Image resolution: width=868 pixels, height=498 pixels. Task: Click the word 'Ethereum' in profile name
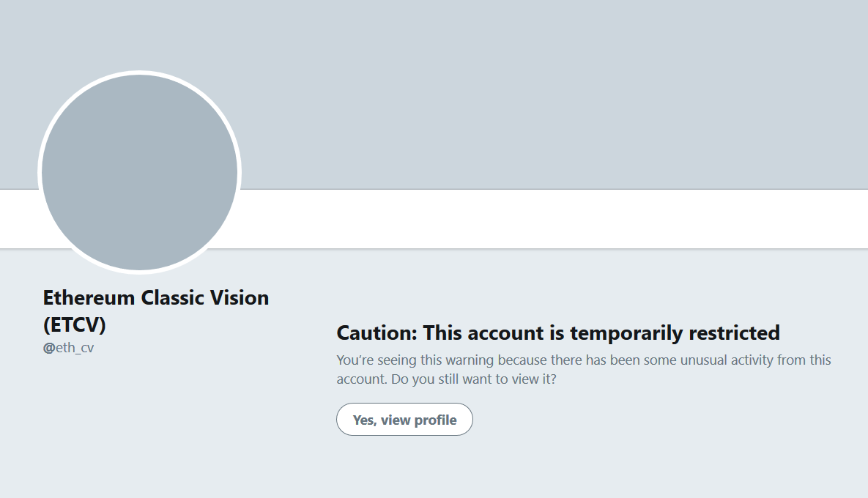[x=89, y=297]
